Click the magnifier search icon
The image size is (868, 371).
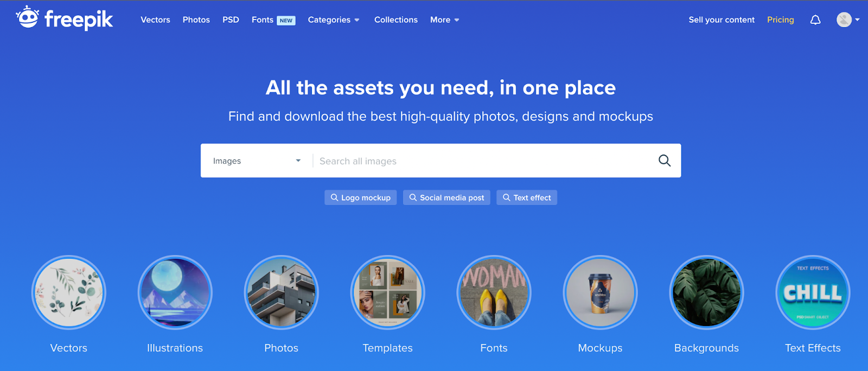point(665,161)
